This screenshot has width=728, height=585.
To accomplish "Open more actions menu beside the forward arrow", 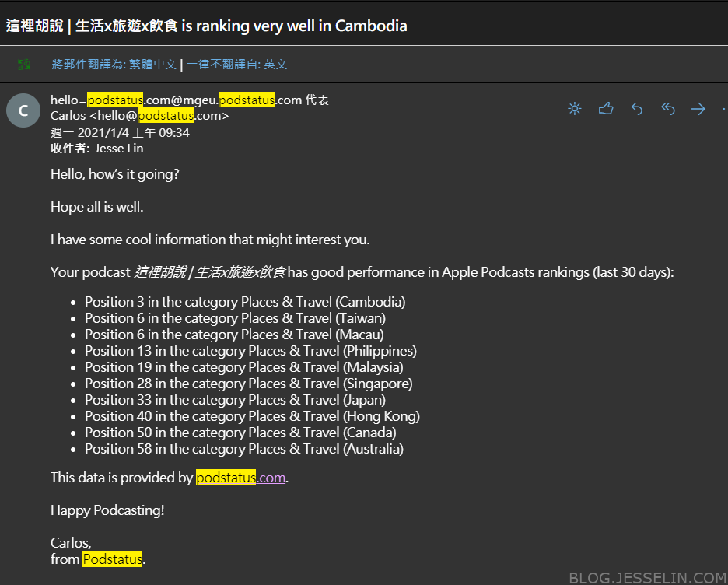I will point(724,109).
